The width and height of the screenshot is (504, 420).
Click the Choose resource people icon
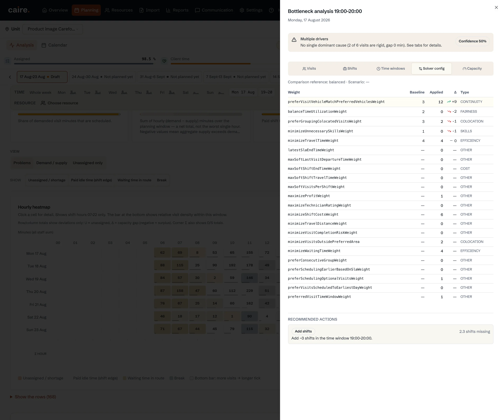[43, 103]
